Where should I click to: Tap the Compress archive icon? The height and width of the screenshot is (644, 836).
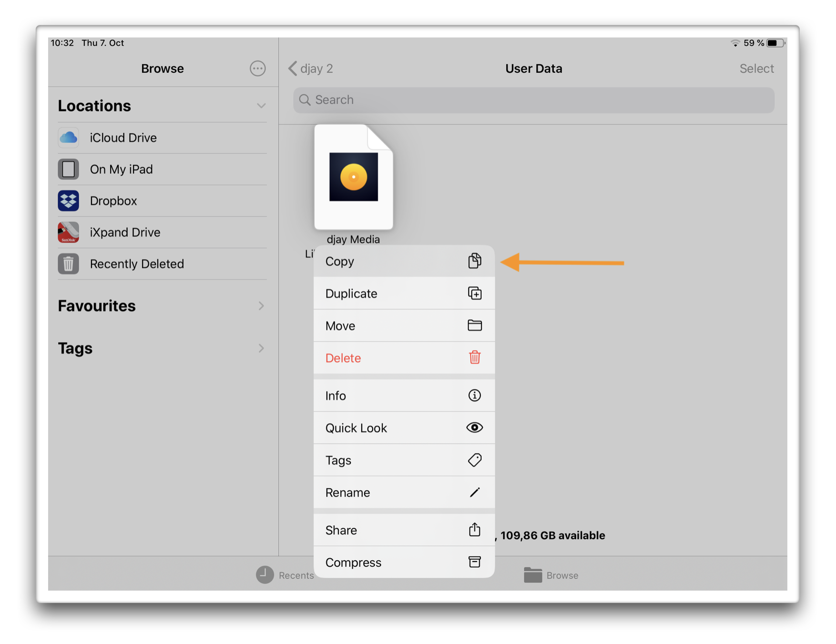click(x=475, y=562)
